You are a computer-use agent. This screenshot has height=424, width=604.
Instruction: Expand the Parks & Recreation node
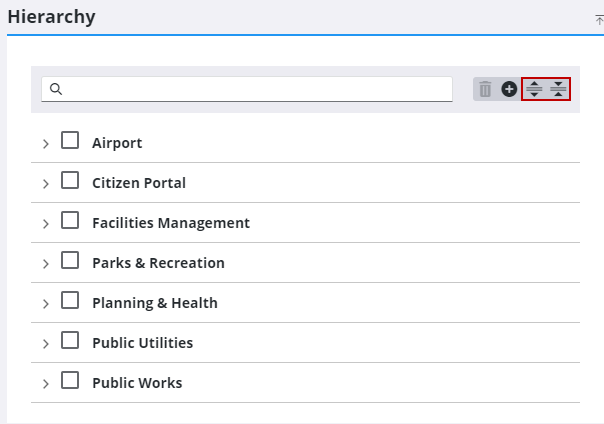[46, 264]
